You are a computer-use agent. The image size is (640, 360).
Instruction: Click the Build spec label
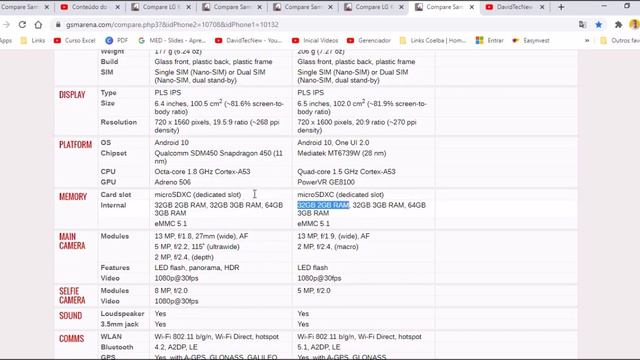coord(109,62)
